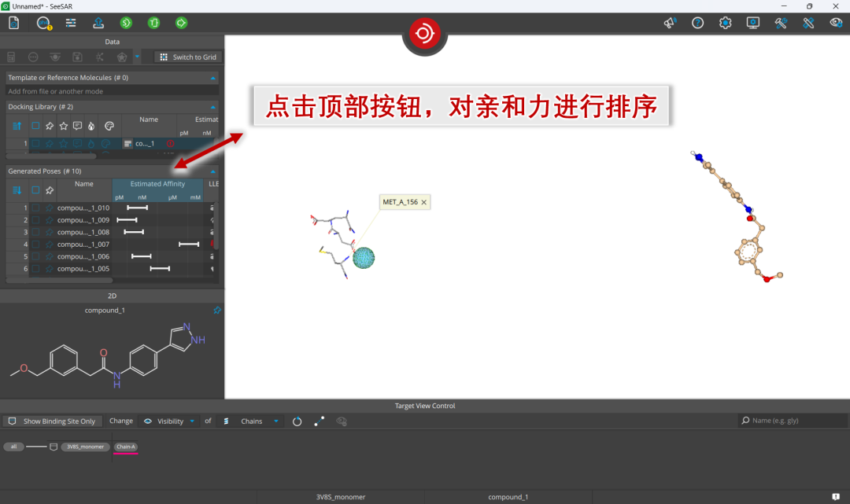Click the reset rotation icon in Target View
The width and height of the screenshot is (850, 504).
[297, 421]
